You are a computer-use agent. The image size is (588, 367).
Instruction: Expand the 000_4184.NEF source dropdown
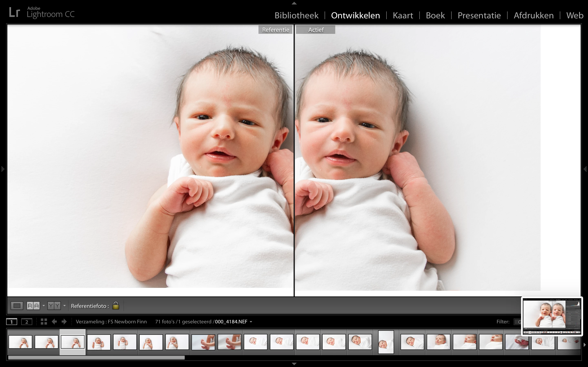(251, 322)
